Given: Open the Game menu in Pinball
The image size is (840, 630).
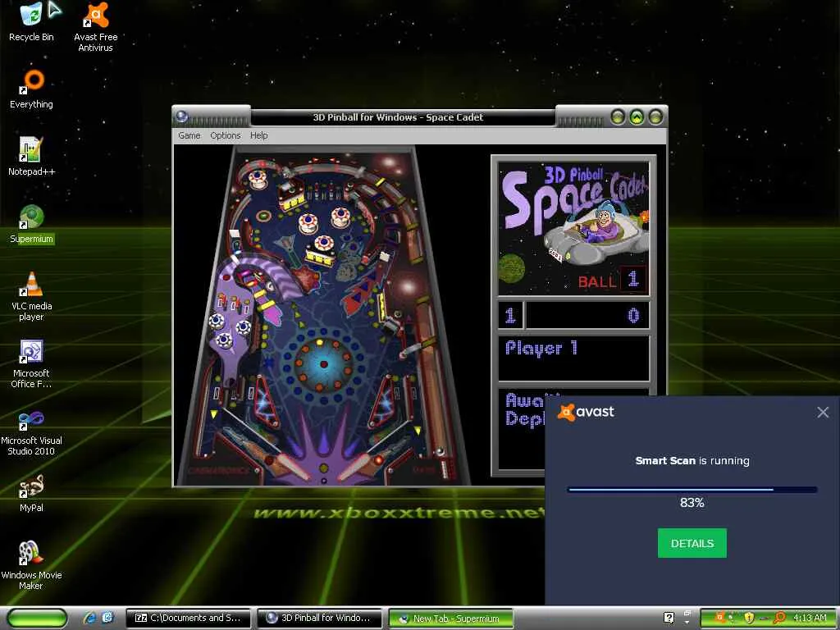Looking at the screenshot, I should pyautogui.click(x=189, y=135).
